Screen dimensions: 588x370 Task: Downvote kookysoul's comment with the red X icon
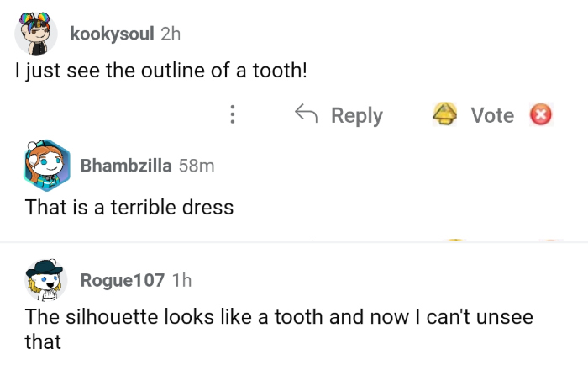(x=540, y=115)
